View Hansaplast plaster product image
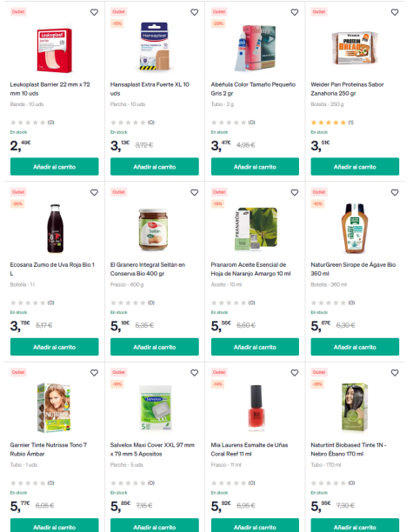413x532 pixels. tap(155, 46)
